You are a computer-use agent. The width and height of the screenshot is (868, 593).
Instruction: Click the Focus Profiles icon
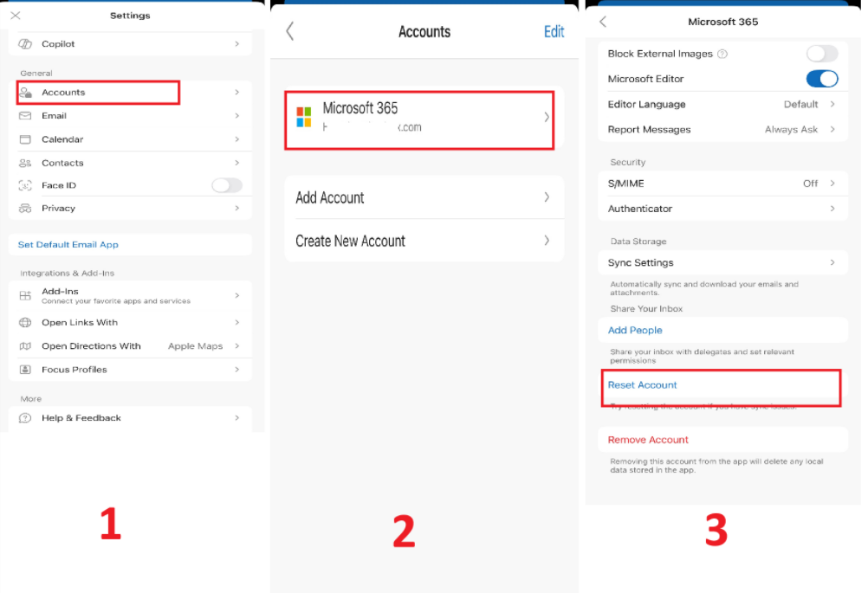click(x=25, y=370)
